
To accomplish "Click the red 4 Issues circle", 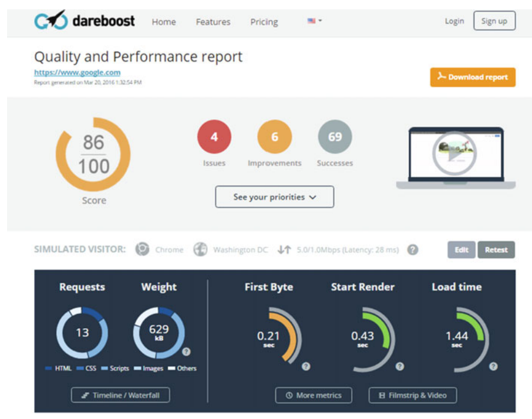I will coord(214,137).
